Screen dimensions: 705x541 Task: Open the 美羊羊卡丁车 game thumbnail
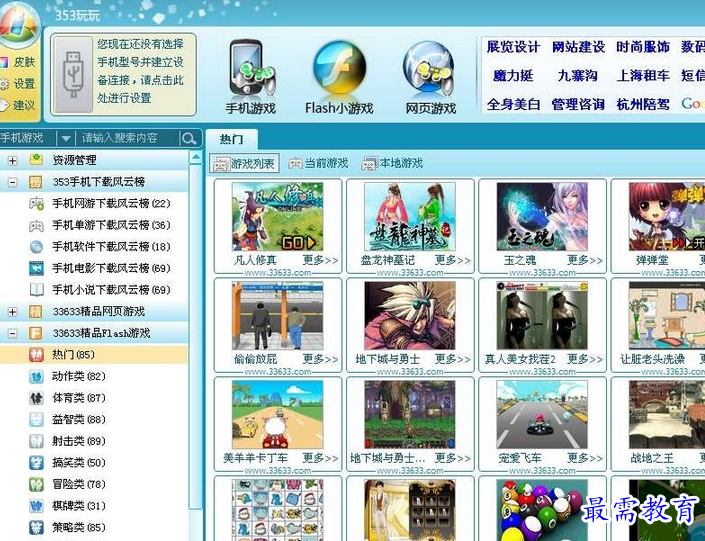point(277,414)
